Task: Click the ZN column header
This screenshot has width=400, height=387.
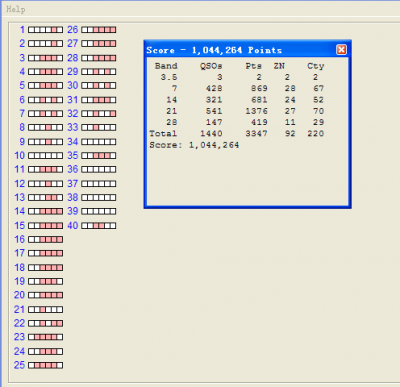Action: (x=279, y=66)
